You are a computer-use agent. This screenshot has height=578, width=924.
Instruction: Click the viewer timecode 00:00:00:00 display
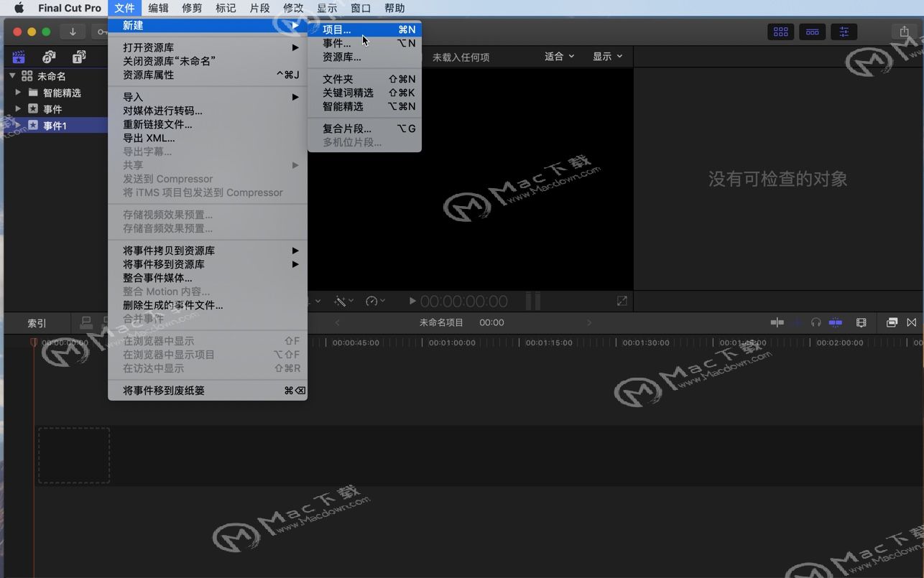(464, 301)
